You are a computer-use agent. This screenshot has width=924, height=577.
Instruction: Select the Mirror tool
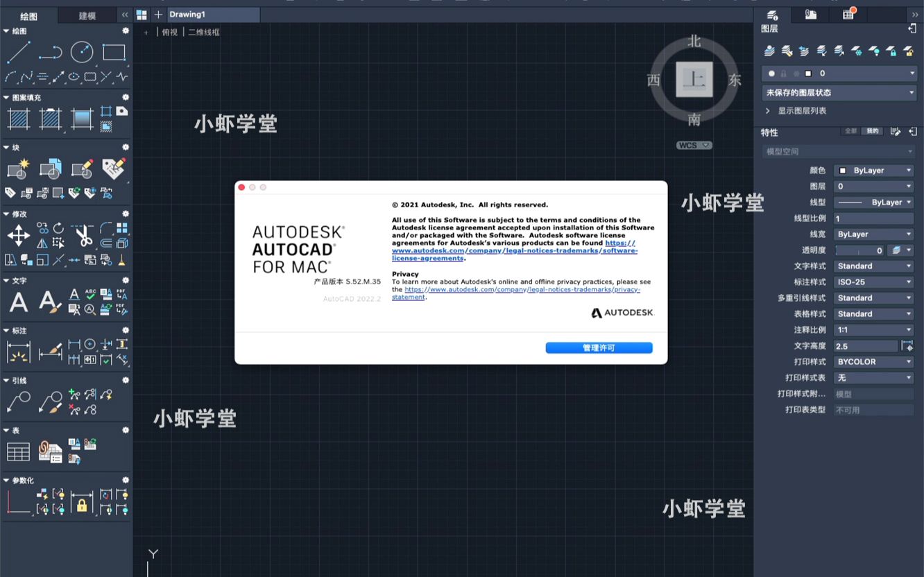click(42, 243)
